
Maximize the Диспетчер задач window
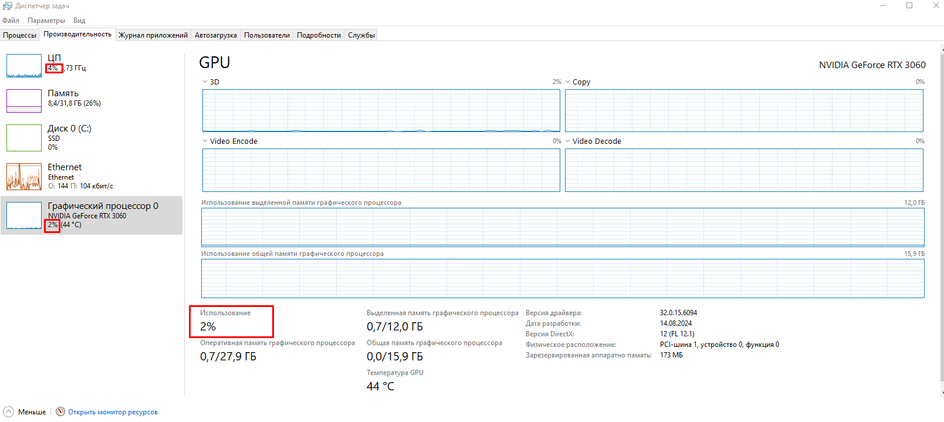(x=909, y=5)
